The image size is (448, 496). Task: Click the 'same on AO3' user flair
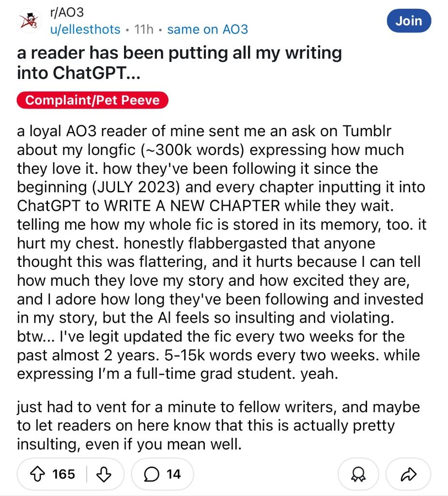(208, 30)
